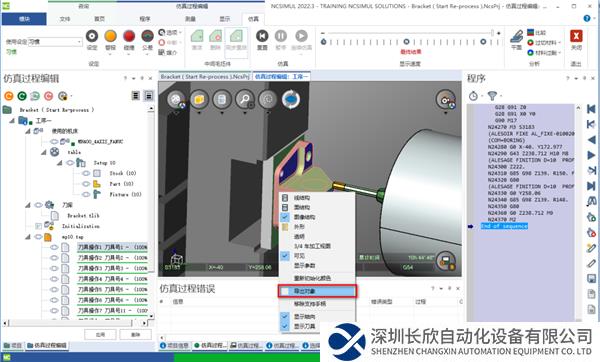Select the 'End of sequence' program line
Viewport: 600px width, 362px height.
[504, 226]
